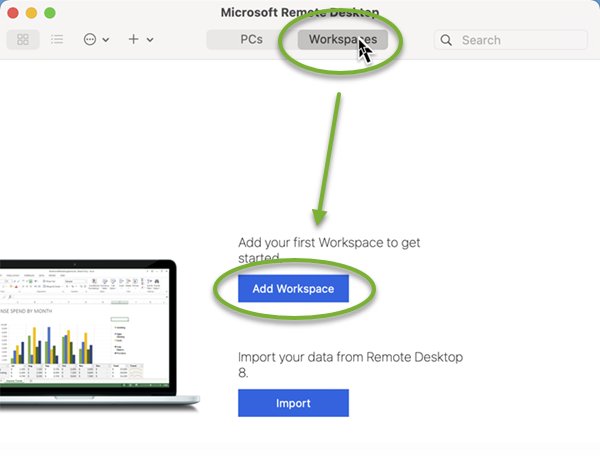This screenshot has width=600, height=457.
Task: Click the laptop illustration image
Action: pyautogui.click(x=98, y=335)
